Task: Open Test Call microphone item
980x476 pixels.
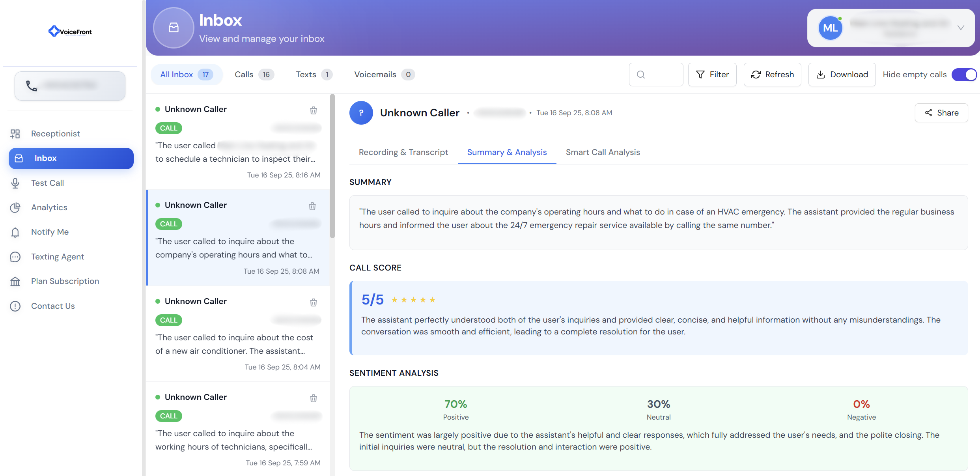Action: 47,183
